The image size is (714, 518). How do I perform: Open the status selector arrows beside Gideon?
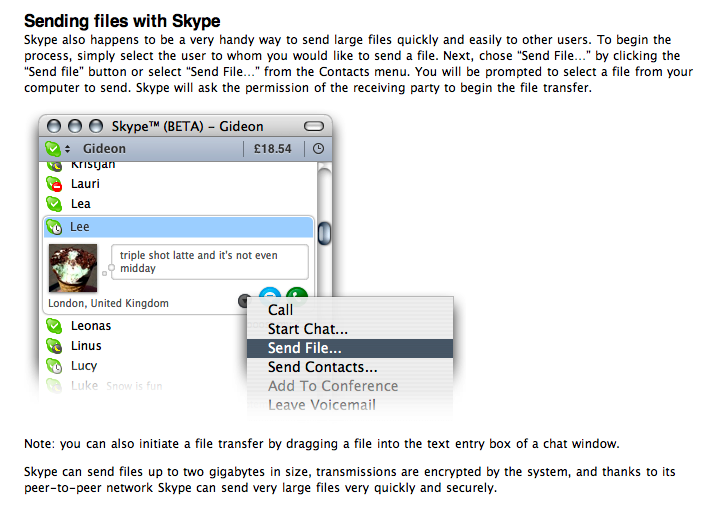tap(67, 149)
